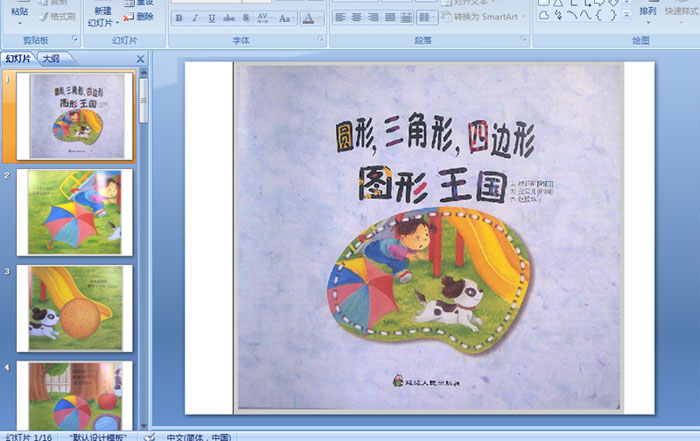Click Delete slide (删除) button

[x=139, y=17]
